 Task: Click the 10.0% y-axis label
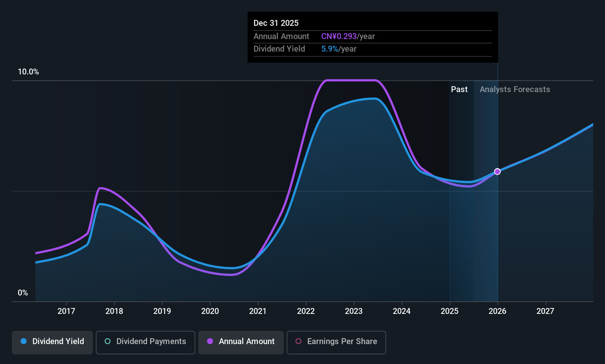point(28,72)
